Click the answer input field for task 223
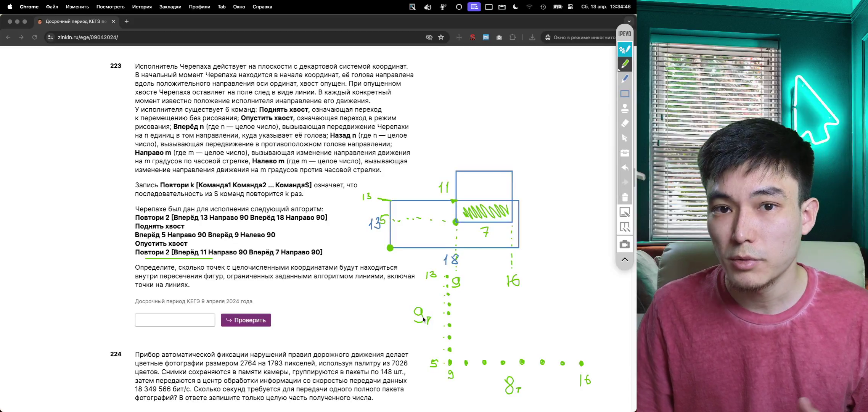 point(175,320)
